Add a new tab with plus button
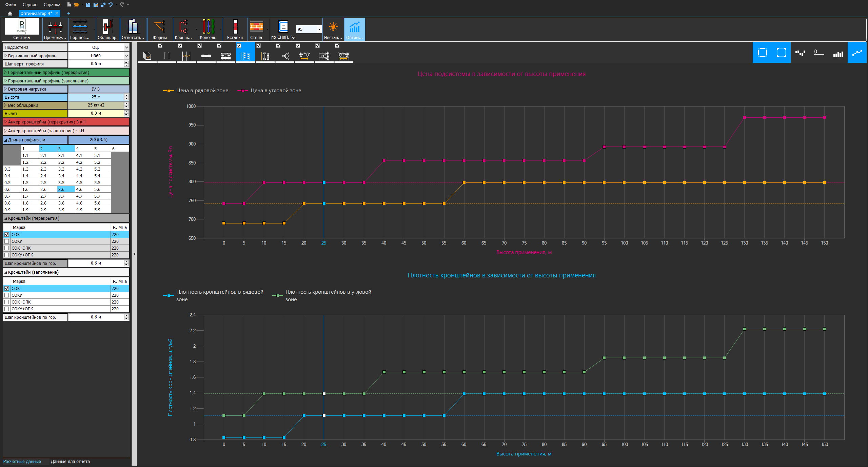This screenshot has height=467, width=868. click(68, 14)
